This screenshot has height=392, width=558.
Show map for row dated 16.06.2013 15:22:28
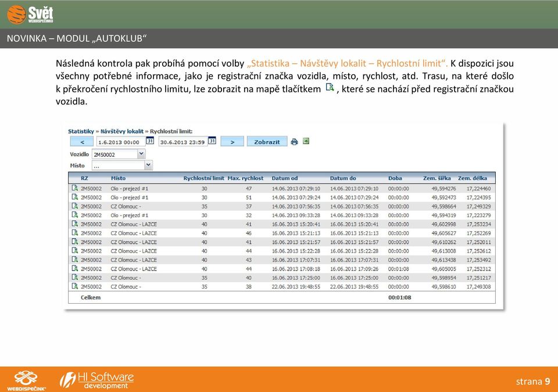point(75,250)
